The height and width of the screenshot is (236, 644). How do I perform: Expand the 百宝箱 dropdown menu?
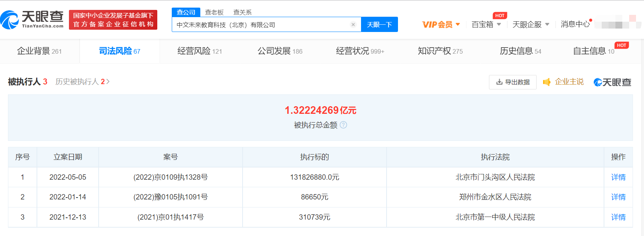486,25
